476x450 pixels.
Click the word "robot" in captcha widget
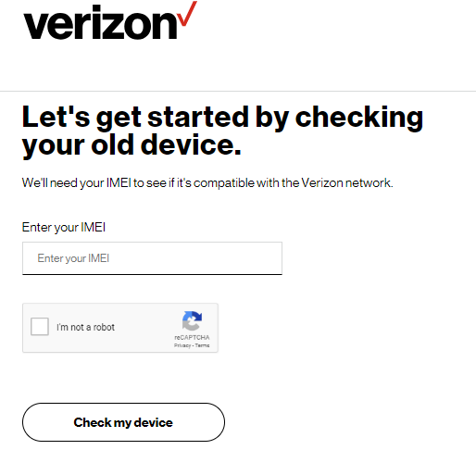pyautogui.click(x=104, y=327)
